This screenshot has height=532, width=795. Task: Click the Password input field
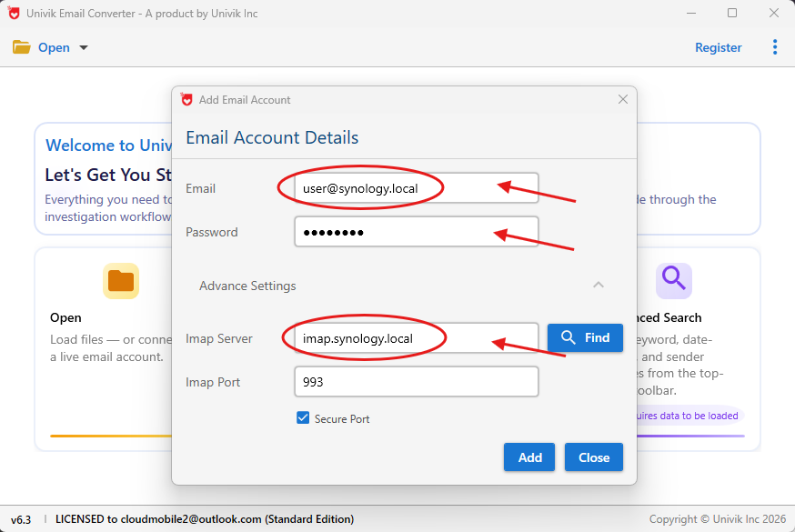pos(417,232)
